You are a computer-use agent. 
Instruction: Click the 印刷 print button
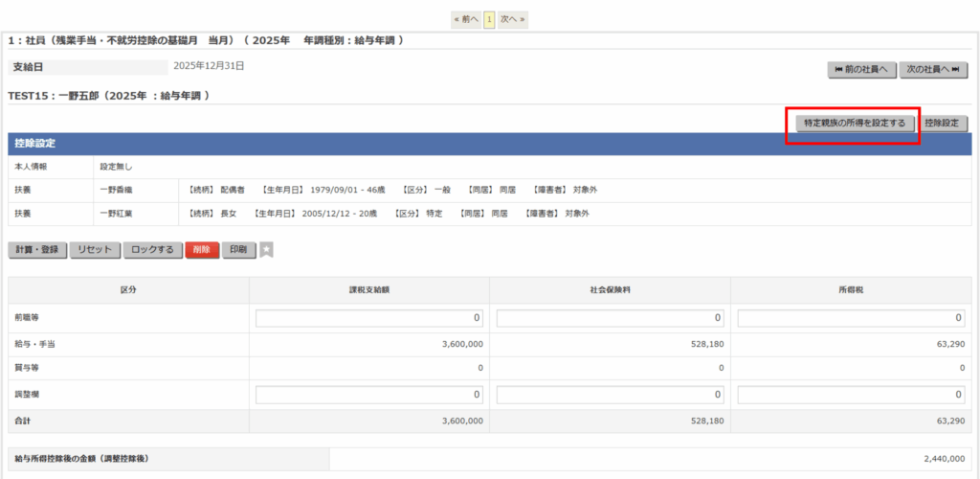click(239, 250)
